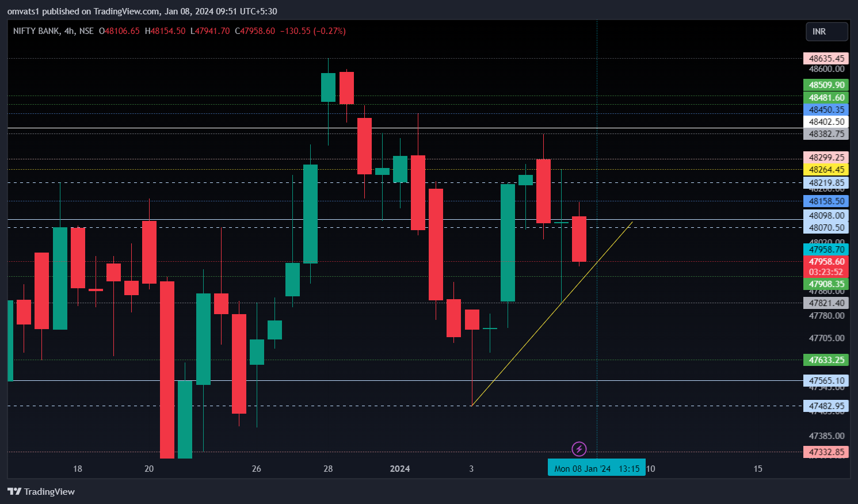Click date 18 on the time axis
Screen dimensions: 858x504
pyautogui.click(x=78, y=469)
